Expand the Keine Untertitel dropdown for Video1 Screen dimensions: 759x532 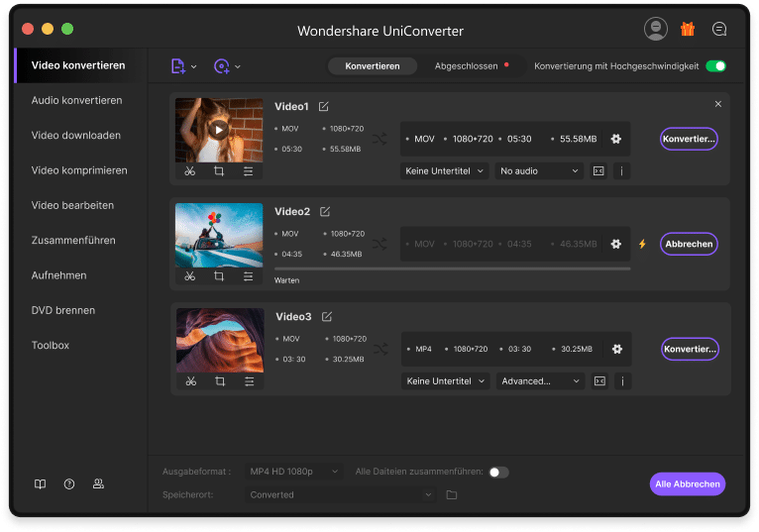(445, 170)
